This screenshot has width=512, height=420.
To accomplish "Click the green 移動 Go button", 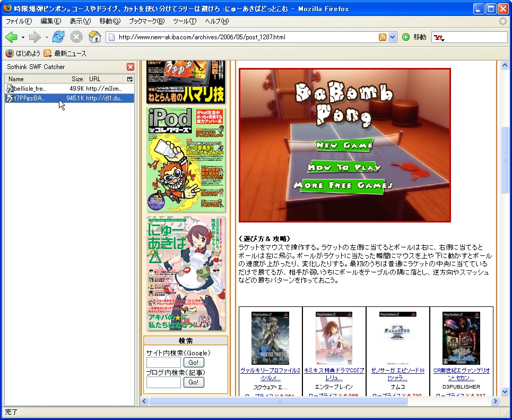I will (414, 37).
